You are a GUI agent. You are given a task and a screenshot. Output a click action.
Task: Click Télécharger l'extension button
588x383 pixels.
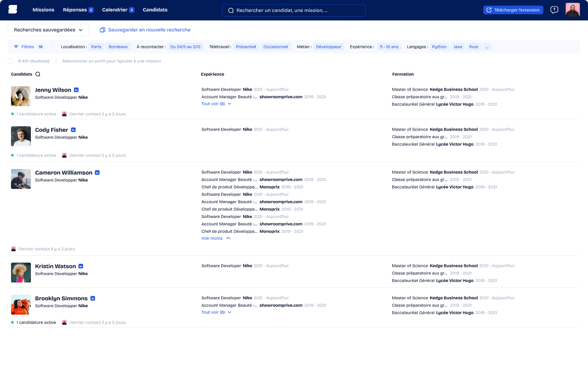click(513, 10)
